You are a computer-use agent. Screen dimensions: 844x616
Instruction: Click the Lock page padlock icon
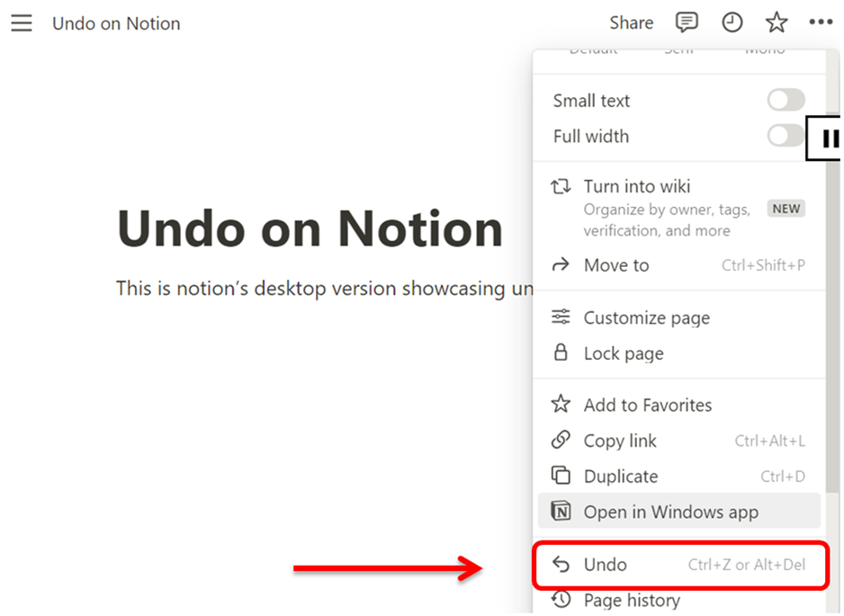click(561, 353)
